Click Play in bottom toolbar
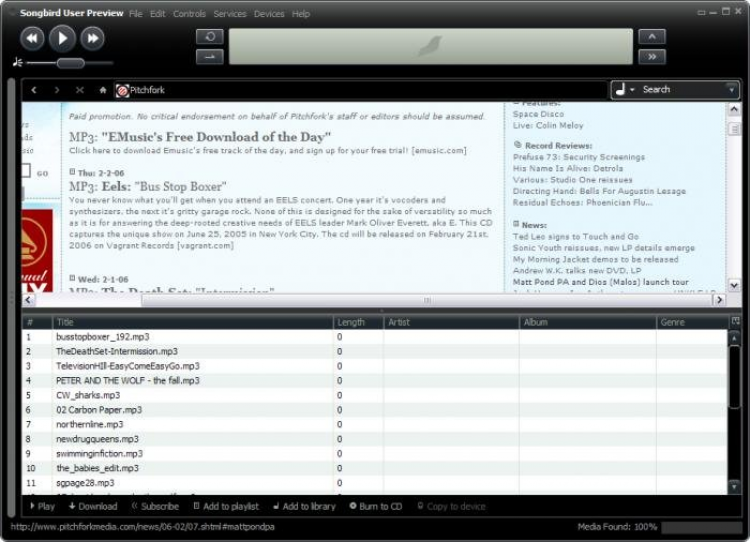The height and width of the screenshot is (542, 750). [x=42, y=506]
